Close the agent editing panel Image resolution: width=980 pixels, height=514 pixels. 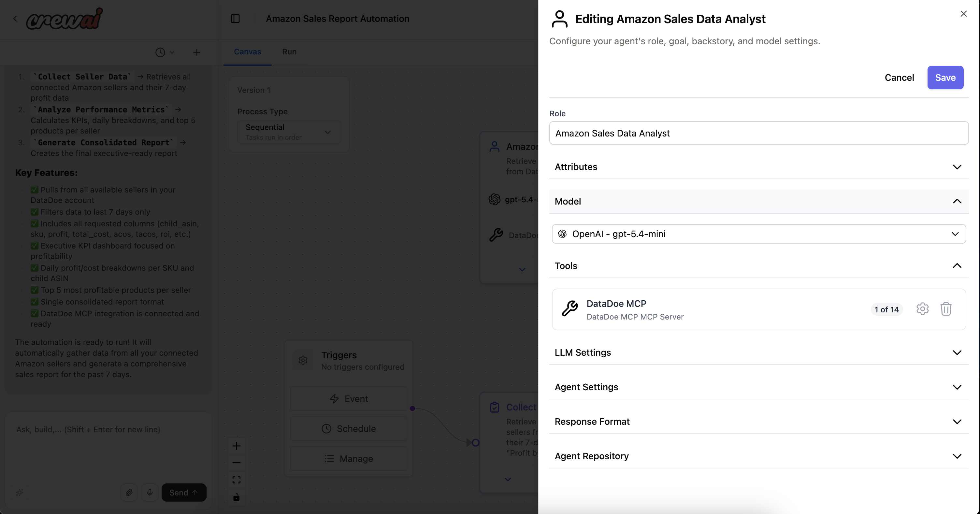pos(963,14)
